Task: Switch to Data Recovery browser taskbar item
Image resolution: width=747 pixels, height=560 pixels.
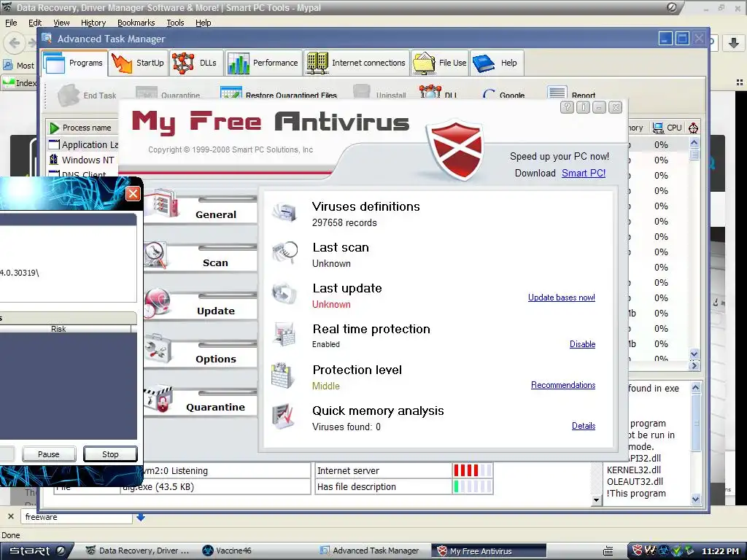Action: click(137, 551)
